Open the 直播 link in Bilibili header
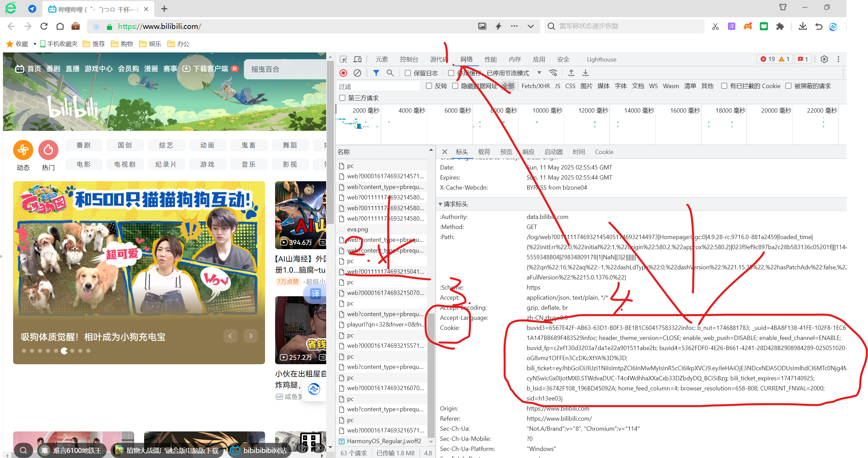 72,69
